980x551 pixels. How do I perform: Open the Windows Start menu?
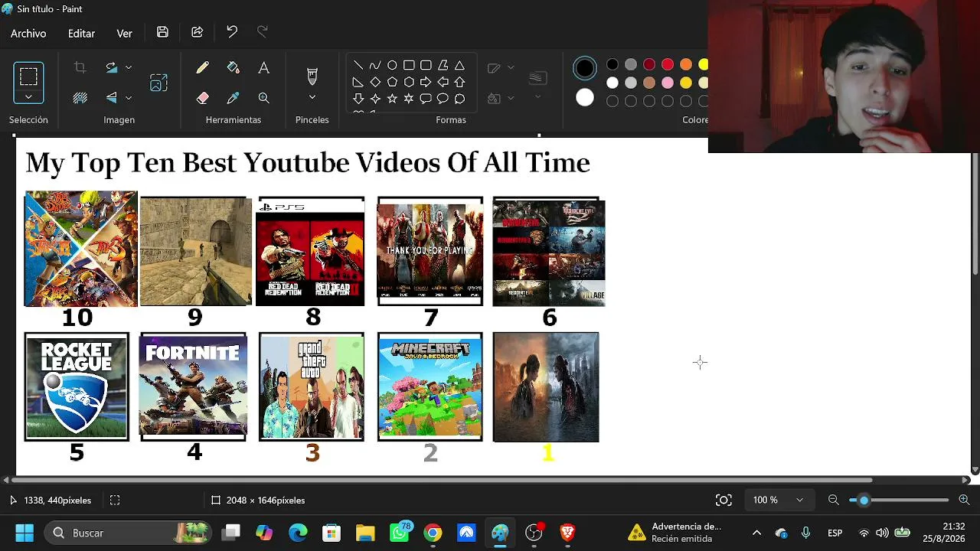[24, 533]
